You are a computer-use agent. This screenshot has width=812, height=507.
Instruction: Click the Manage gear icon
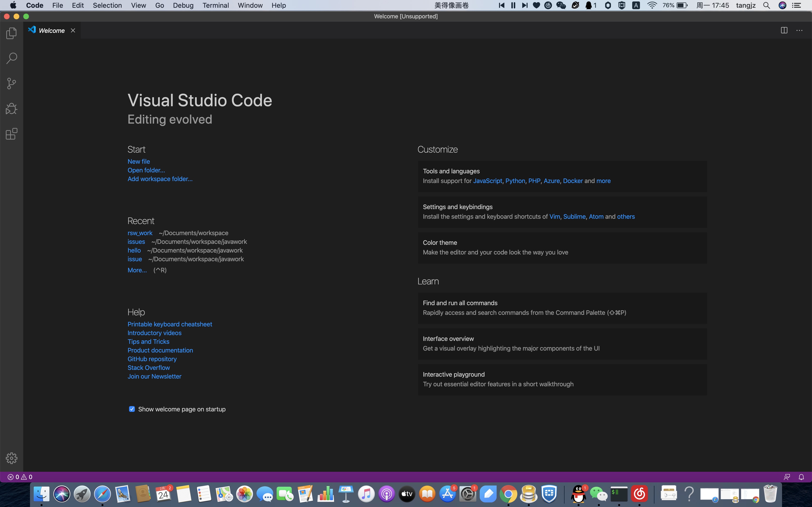tap(11, 458)
